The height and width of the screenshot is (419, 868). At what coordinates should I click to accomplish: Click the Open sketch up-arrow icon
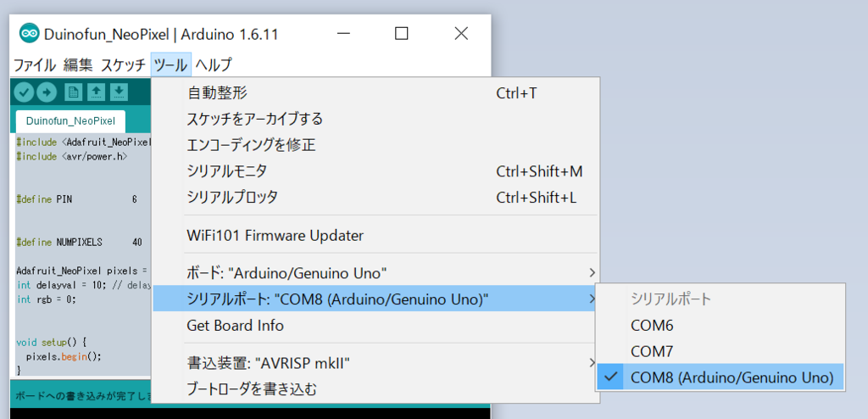(x=97, y=92)
